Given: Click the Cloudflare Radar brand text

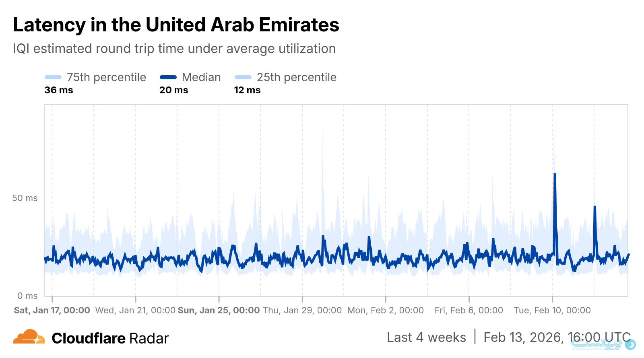Looking at the screenshot, I should [110, 338].
